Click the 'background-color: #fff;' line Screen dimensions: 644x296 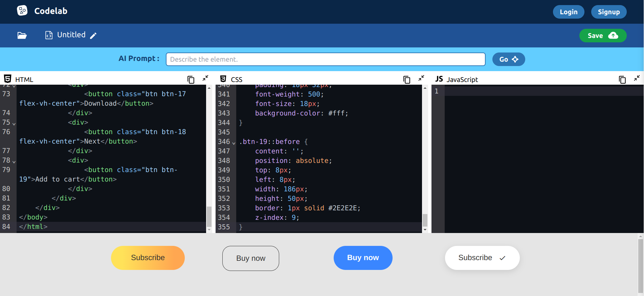point(302,113)
